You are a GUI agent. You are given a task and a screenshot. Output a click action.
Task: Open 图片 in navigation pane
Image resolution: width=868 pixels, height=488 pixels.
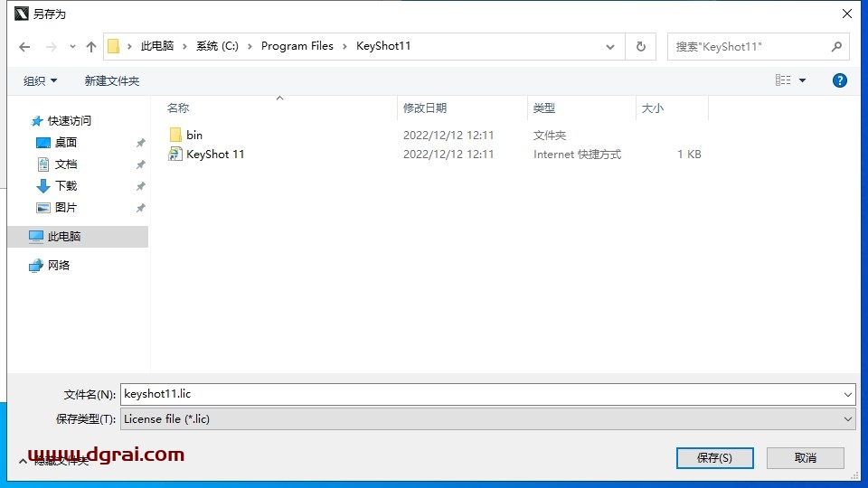coord(66,208)
